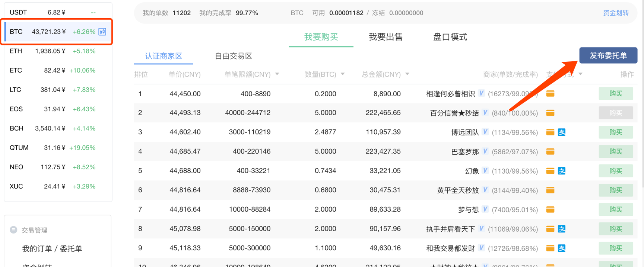The height and width of the screenshot is (267, 644).
Task: Open 总金额(CNY) column sort dropdown
Action: coord(407,74)
